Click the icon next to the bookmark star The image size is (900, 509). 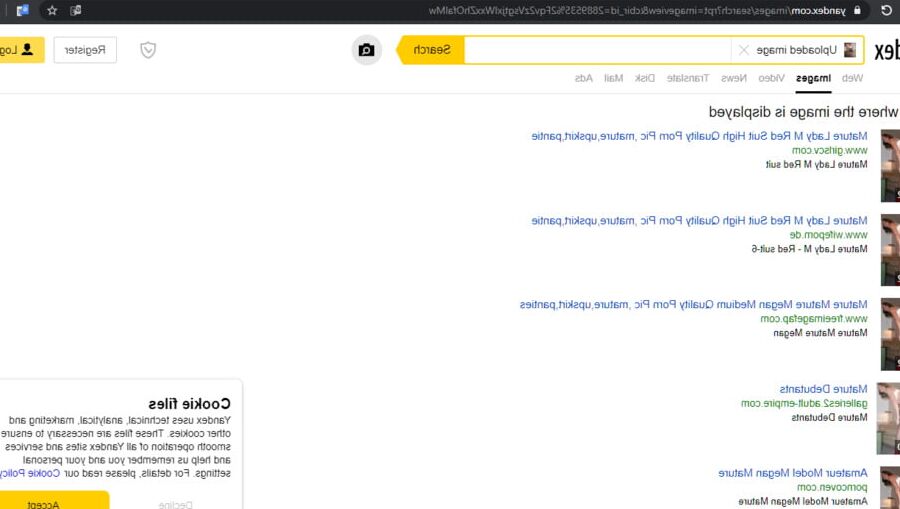click(x=76, y=10)
